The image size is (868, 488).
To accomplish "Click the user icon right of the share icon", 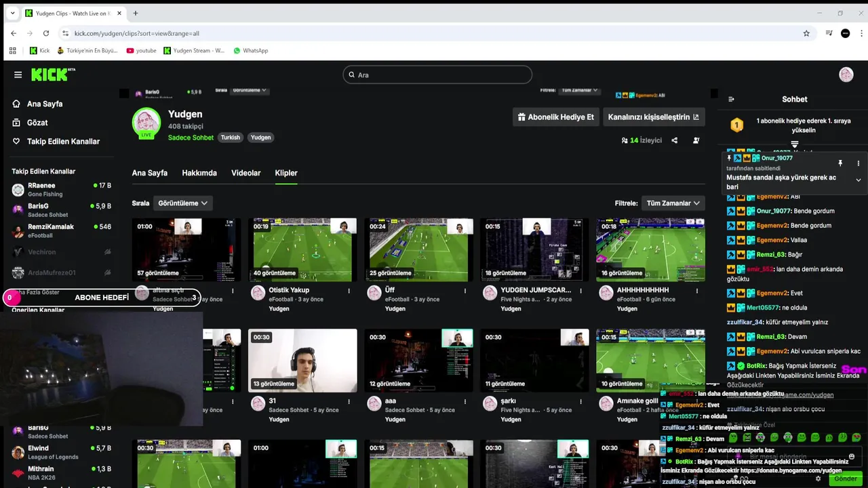I will coord(696,140).
